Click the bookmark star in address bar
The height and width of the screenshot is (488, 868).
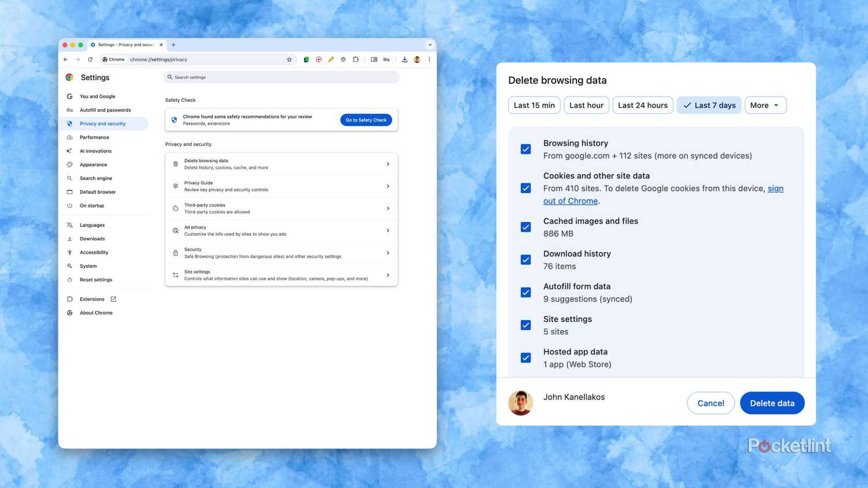(289, 59)
